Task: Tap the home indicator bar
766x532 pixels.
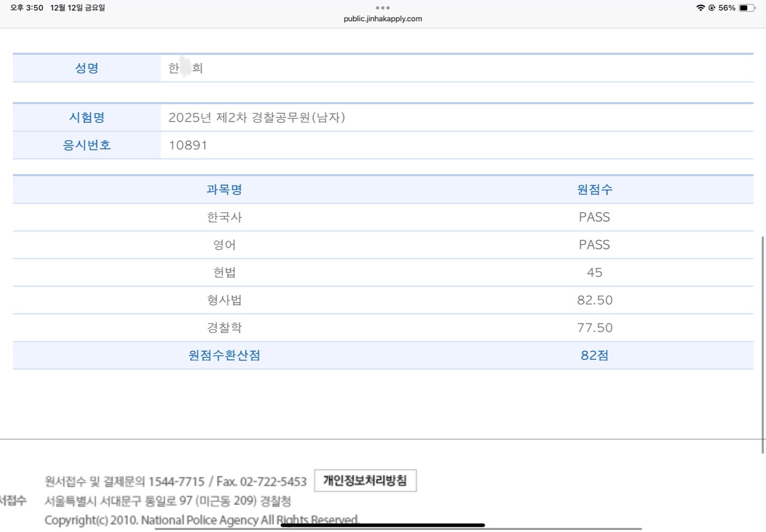Action: click(382, 525)
